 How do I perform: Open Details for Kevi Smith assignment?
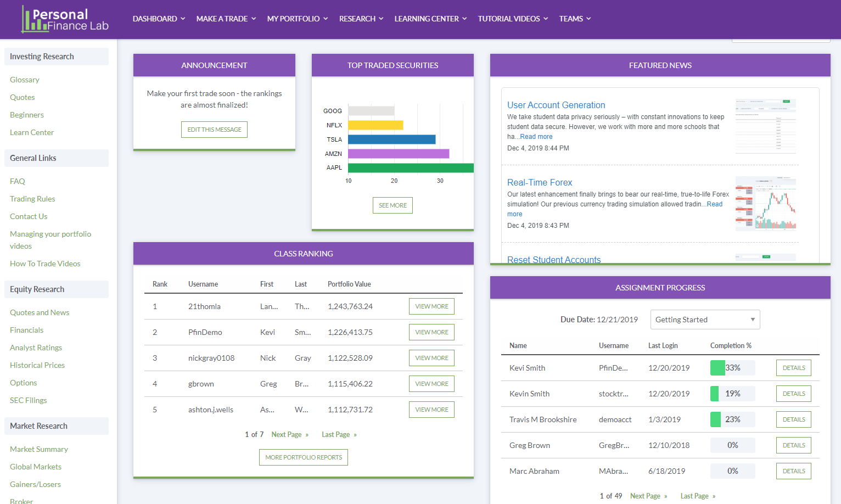[x=794, y=368]
